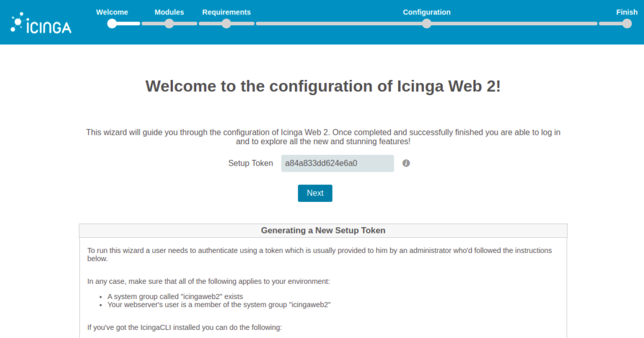Select the Configuration step label
The image size is (644, 338).
427,13
